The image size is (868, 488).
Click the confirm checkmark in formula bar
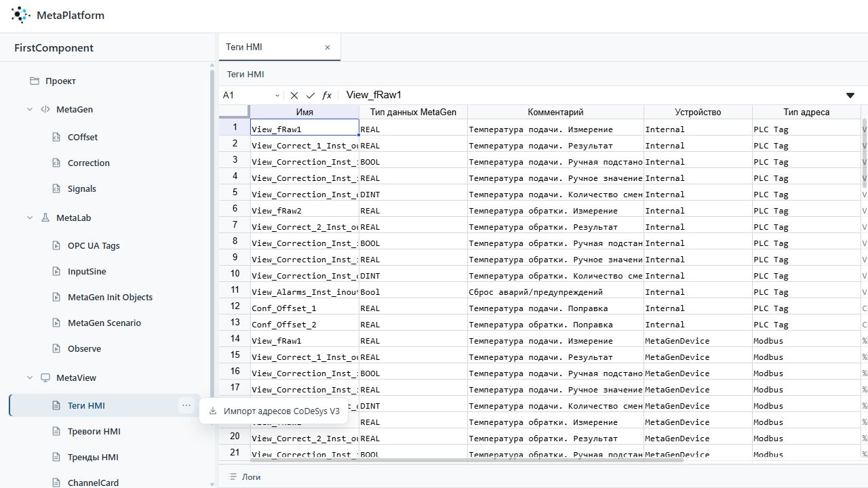pyautogui.click(x=311, y=96)
